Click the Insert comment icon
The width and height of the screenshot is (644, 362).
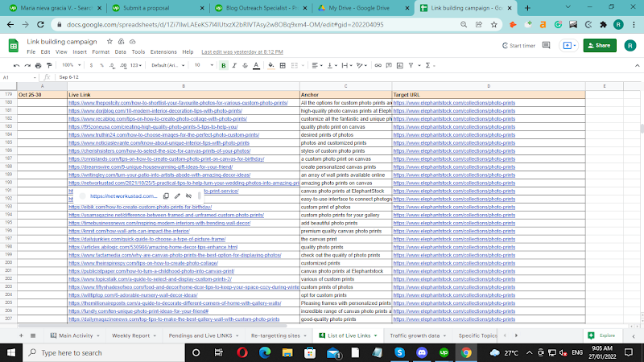389,65
